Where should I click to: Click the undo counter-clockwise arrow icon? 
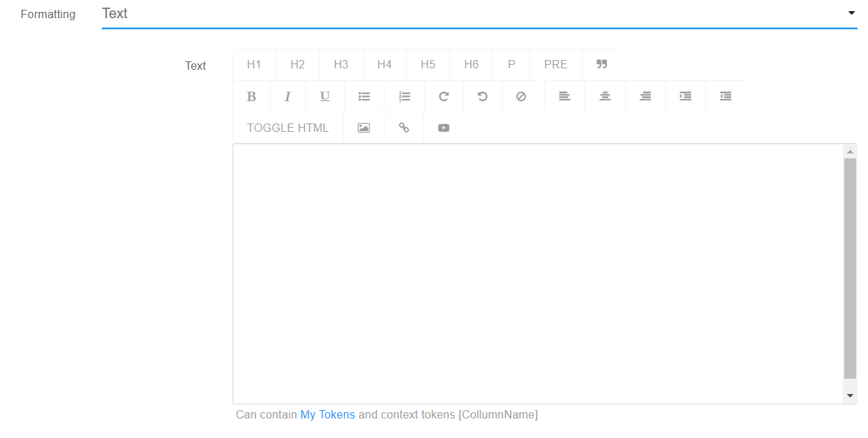pyautogui.click(x=482, y=96)
